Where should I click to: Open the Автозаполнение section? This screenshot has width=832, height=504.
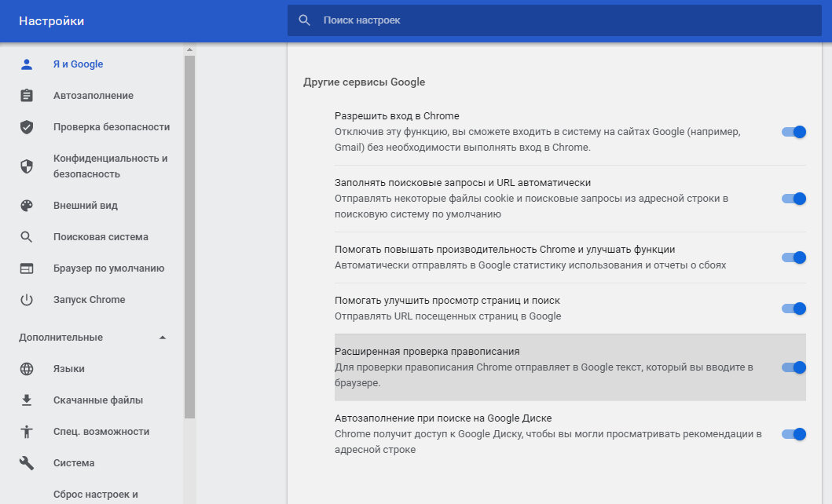(93, 96)
